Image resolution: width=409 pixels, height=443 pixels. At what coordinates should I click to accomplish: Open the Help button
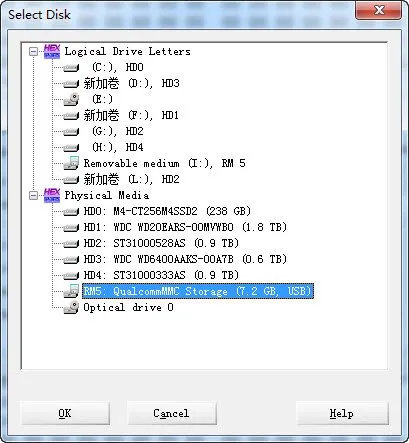(x=342, y=413)
